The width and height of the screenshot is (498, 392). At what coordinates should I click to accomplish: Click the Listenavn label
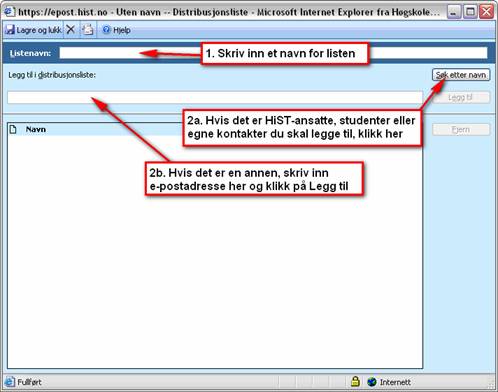pos(30,53)
